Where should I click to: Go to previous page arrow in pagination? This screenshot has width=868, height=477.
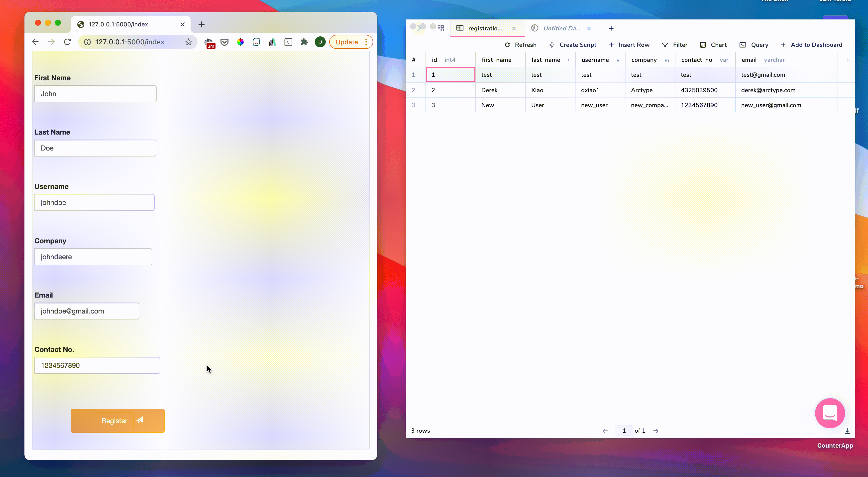pyautogui.click(x=605, y=431)
